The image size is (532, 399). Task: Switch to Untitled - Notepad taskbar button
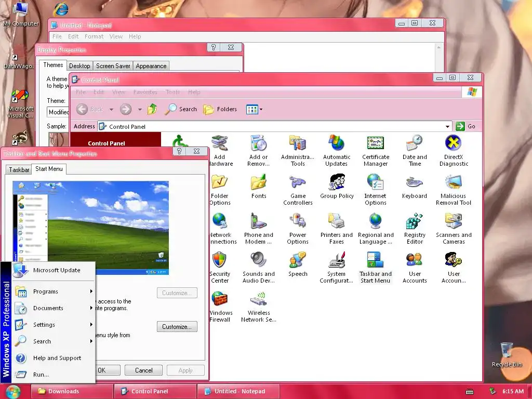coord(238,391)
